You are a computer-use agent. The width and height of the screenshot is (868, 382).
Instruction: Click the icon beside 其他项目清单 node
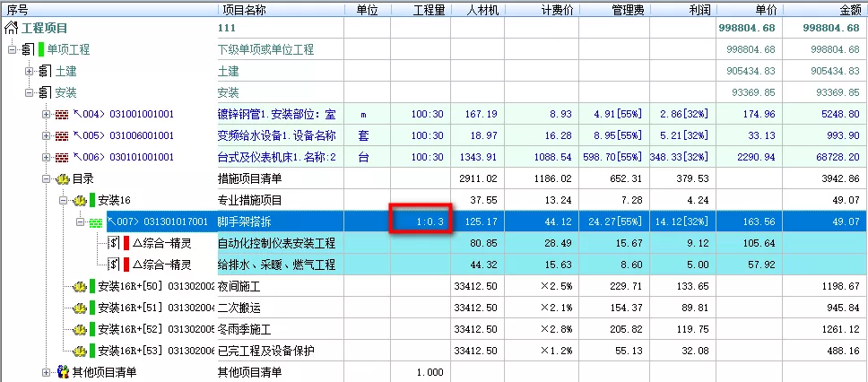point(62,372)
